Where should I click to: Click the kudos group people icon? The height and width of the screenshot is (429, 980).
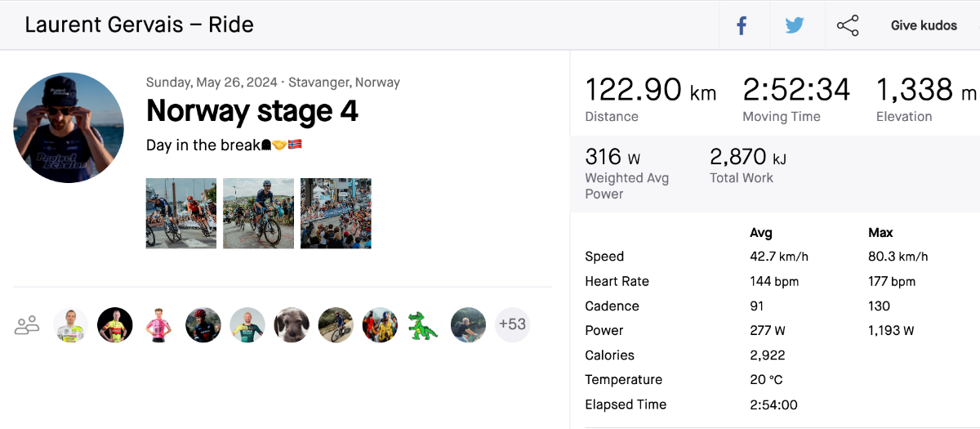(x=27, y=325)
